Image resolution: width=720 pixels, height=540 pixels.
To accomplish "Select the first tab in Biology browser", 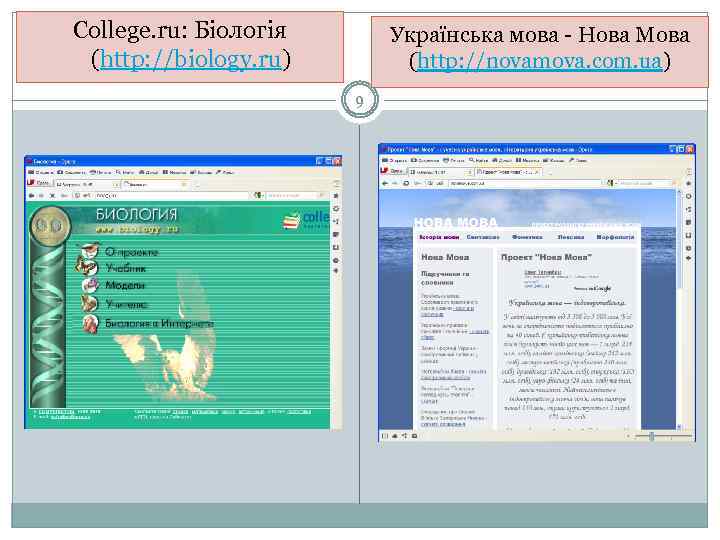I will click(x=87, y=184).
